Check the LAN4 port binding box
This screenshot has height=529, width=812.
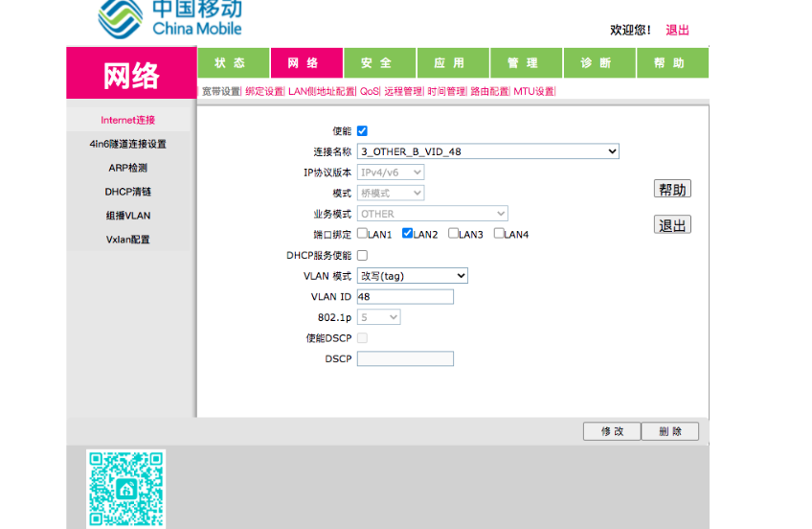(x=498, y=233)
